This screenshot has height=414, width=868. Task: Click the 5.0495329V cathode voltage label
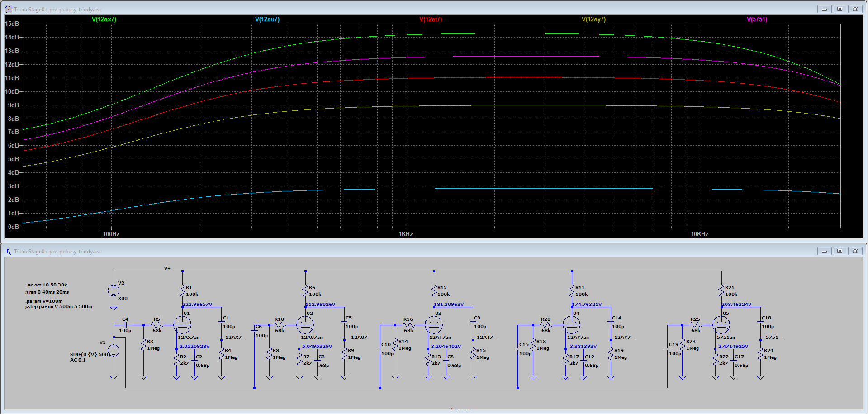(317, 347)
